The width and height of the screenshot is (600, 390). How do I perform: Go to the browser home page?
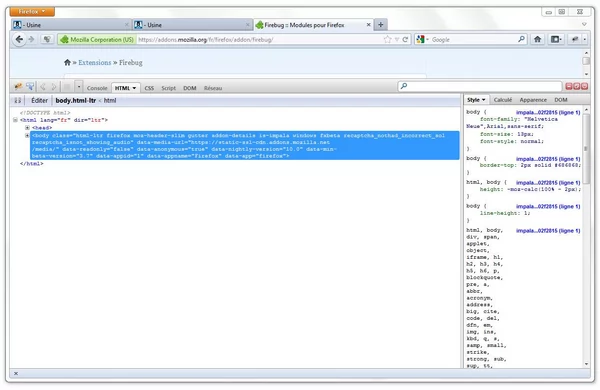pyautogui.click(x=537, y=39)
